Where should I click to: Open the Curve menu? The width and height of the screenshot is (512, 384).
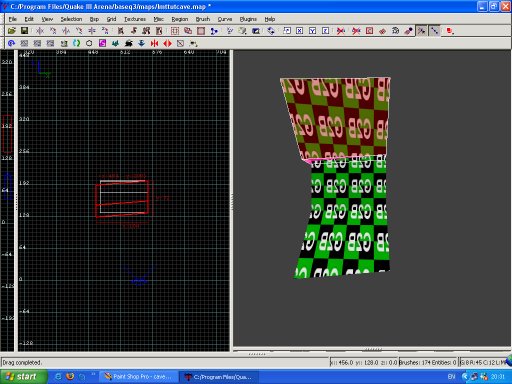(225, 19)
